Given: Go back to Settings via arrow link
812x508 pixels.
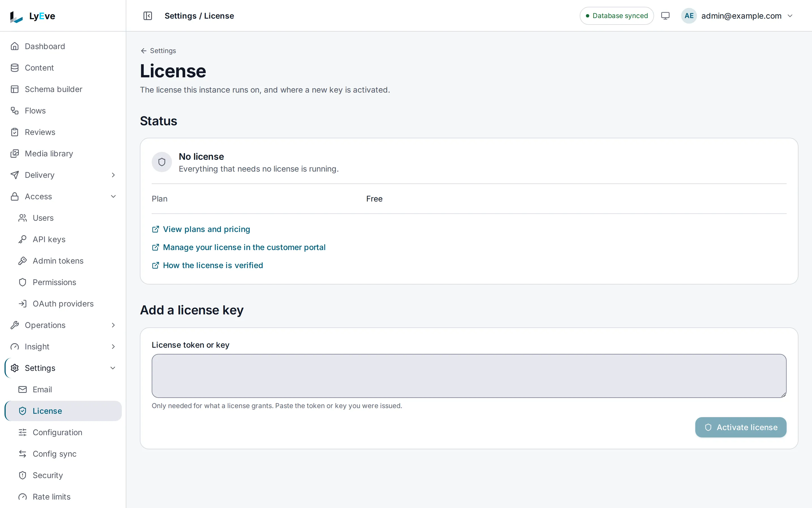Looking at the screenshot, I should pos(158,51).
